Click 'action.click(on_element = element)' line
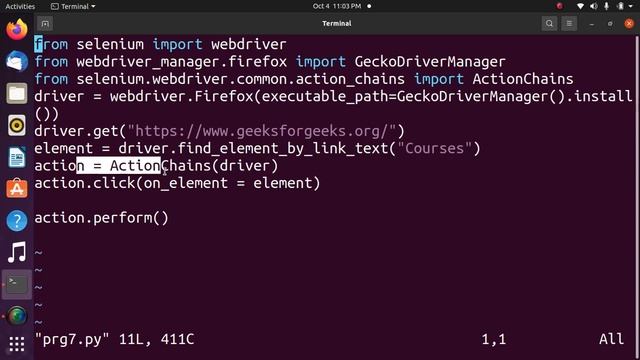This screenshot has width=640, height=360. pos(177,183)
